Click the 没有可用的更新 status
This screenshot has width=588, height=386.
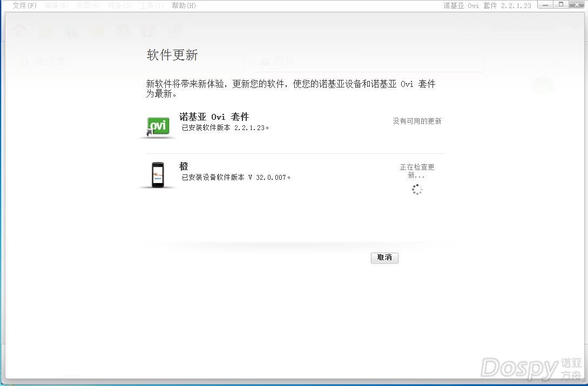point(417,121)
